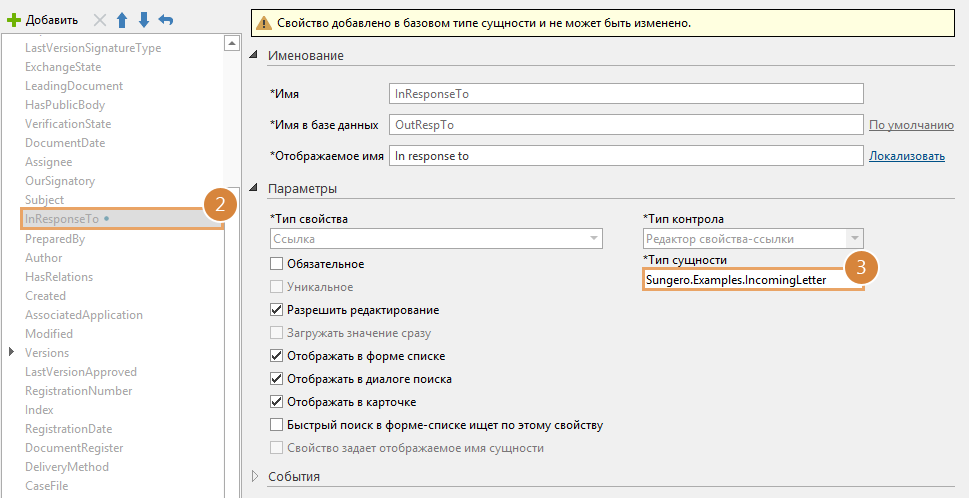Click the Локализовать link

pyautogui.click(x=906, y=156)
